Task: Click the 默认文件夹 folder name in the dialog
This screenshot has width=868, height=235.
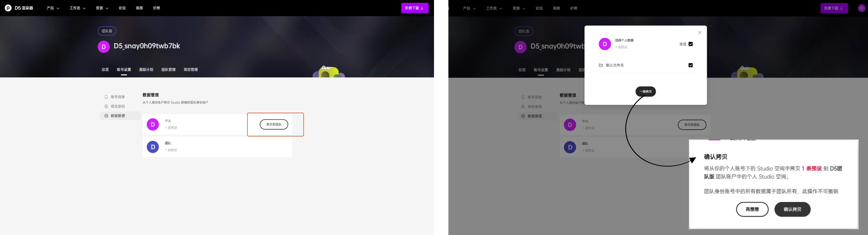Action: pyautogui.click(x=615, y=65)
